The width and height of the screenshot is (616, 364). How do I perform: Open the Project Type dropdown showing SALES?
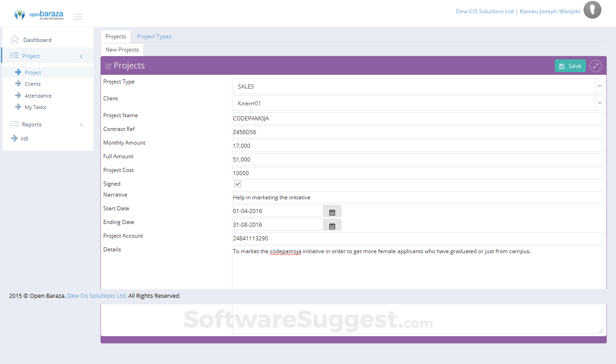tap(599, 86)
